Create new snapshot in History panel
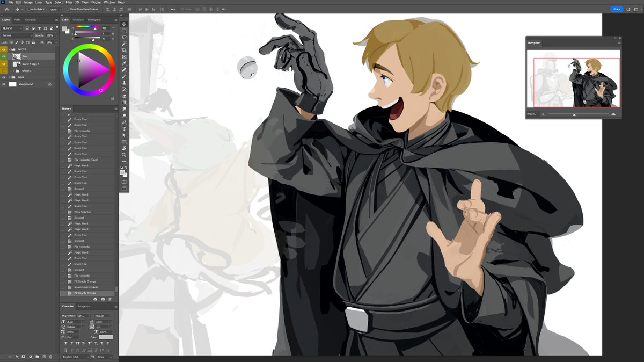The image size is (644, 362). [103, 299]
